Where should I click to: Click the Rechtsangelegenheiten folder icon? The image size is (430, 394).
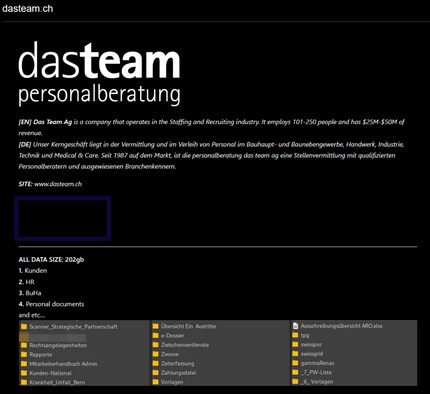(24, 345)
